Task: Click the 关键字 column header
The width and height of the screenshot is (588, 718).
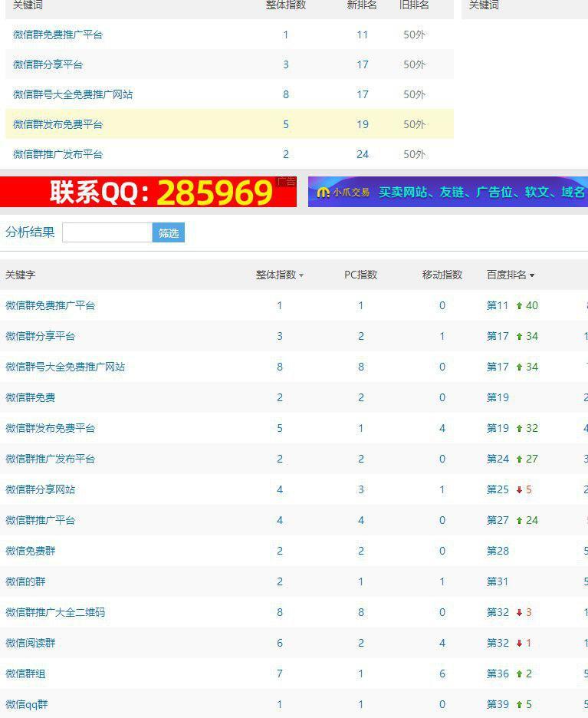Action: [20, 275]
